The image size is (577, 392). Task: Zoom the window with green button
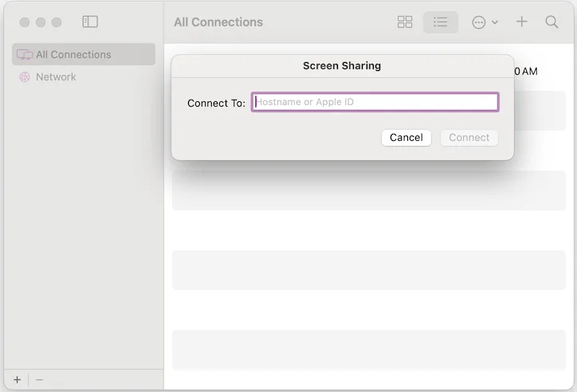[x=57, y=22]
